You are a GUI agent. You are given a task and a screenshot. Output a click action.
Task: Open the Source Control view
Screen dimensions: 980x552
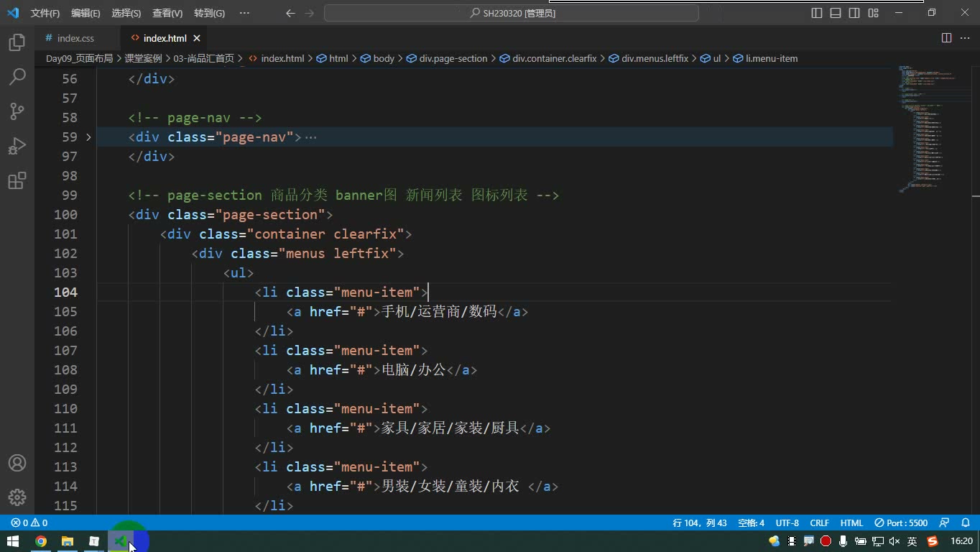[17, 111]
